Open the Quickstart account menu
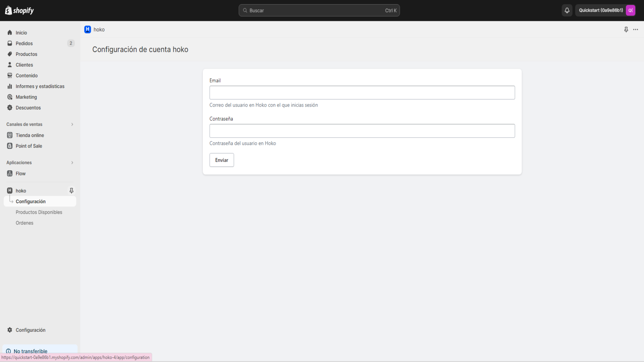This screenshot has height=362, width=644. [605, 10]
